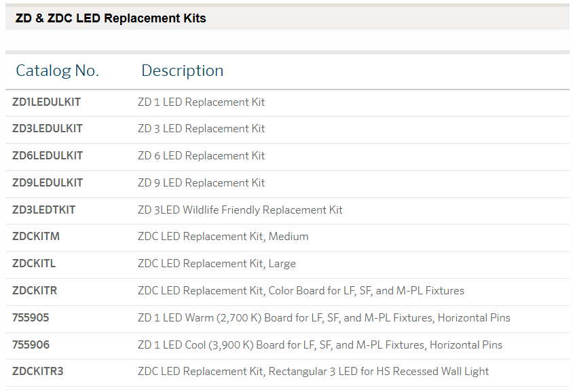Click the Rectangular 3 LED Recessed Wall Light description

pyautogui.click(x=313, y=372)
